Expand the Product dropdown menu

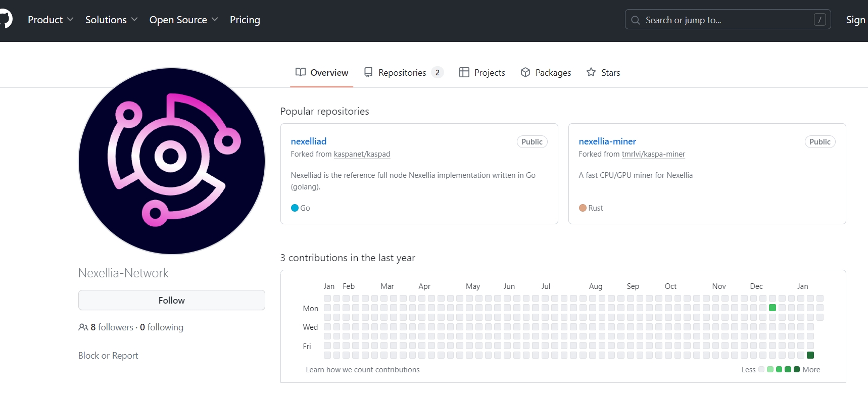[51, 20]
